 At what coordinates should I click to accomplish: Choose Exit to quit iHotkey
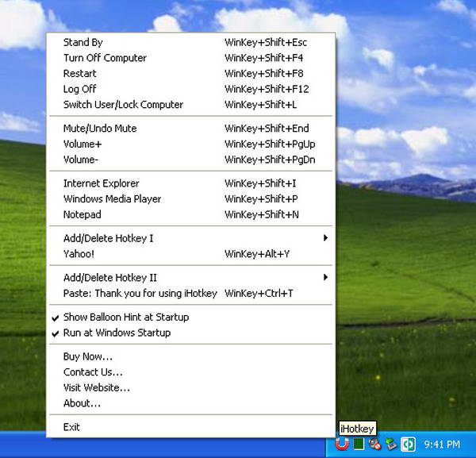190,427
